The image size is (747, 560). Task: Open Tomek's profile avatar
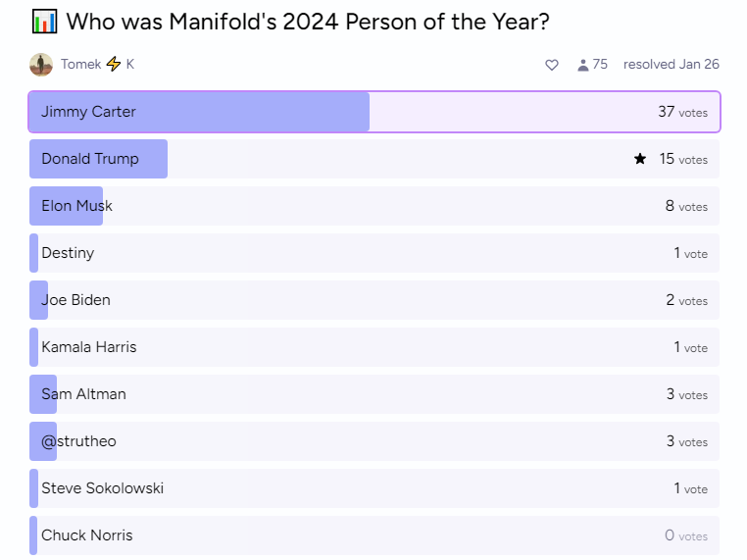click(x=41, y=65)
